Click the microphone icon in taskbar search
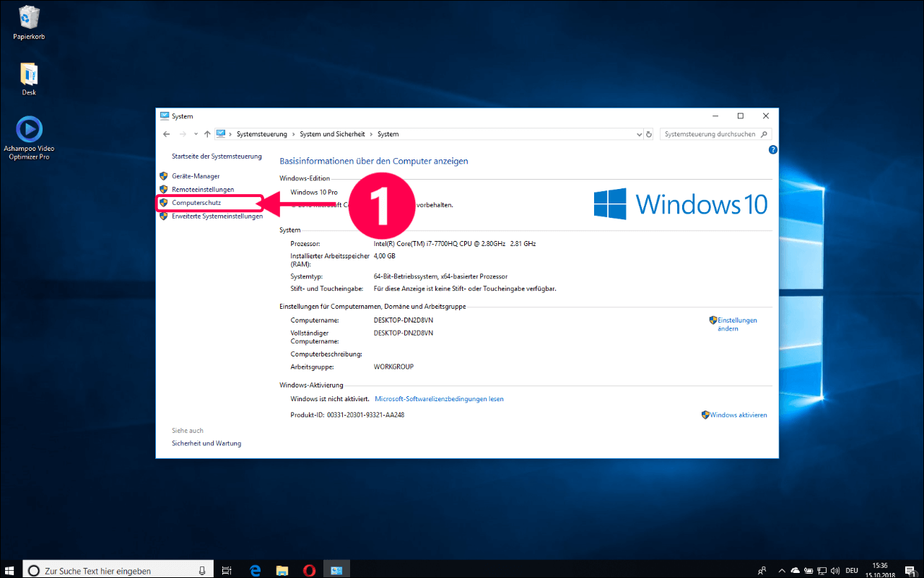Screen dimensions: 924x578 (203, 570)
